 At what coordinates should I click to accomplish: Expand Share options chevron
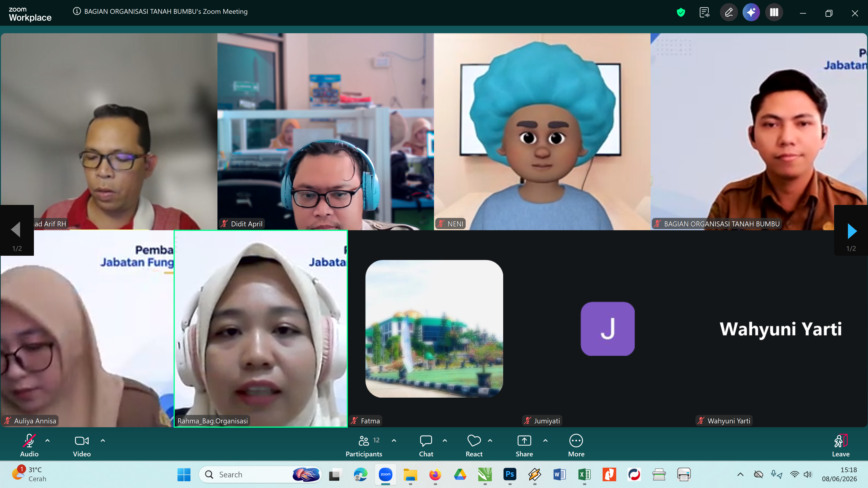pos(545,441)
